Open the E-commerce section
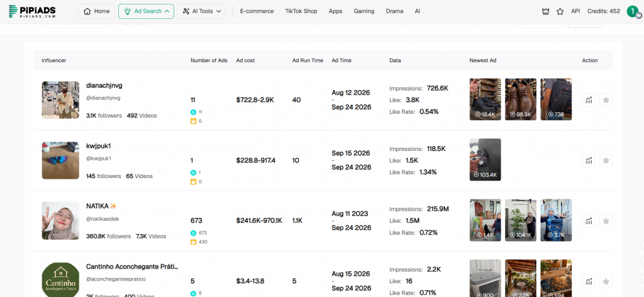644x297 pixels. [257, 11]
